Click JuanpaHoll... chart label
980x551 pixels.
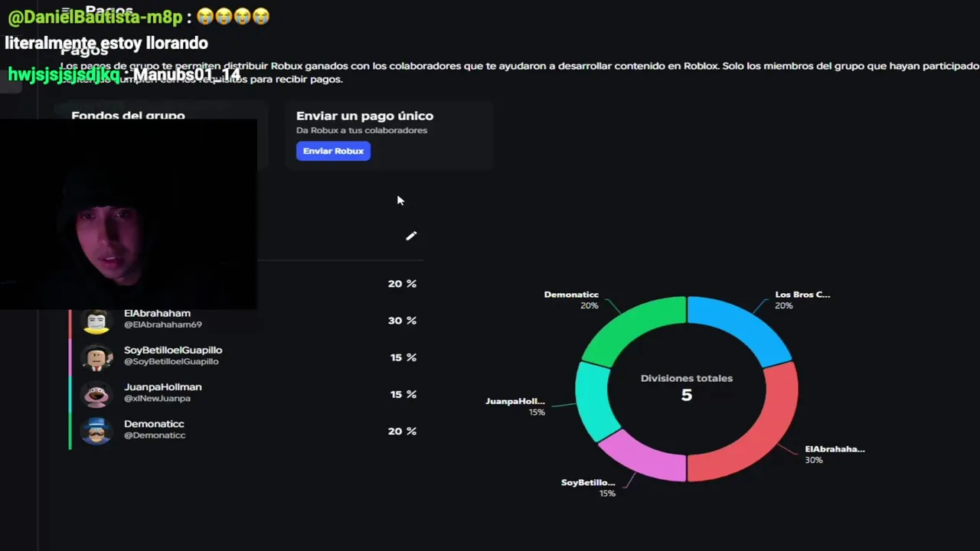(515, 401)
